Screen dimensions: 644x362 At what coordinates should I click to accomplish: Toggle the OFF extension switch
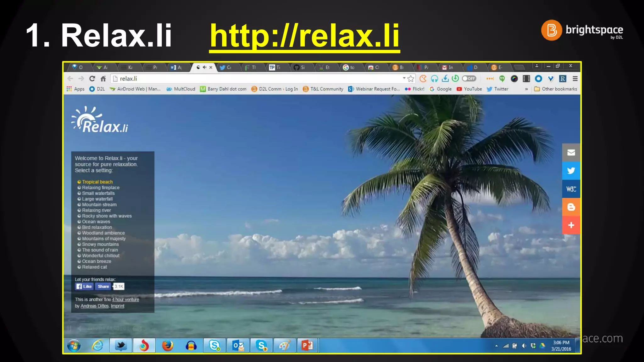(469, 79)
